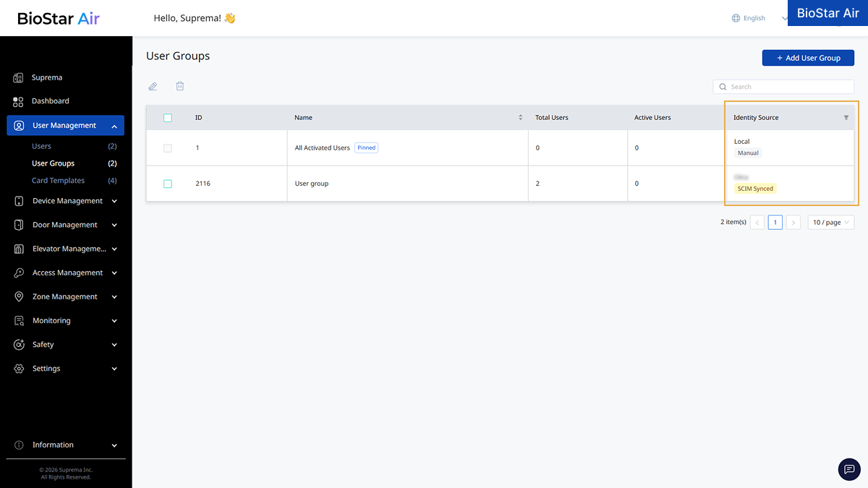Toggle the select-all checkbox in table header

click(x=168, y=118)
